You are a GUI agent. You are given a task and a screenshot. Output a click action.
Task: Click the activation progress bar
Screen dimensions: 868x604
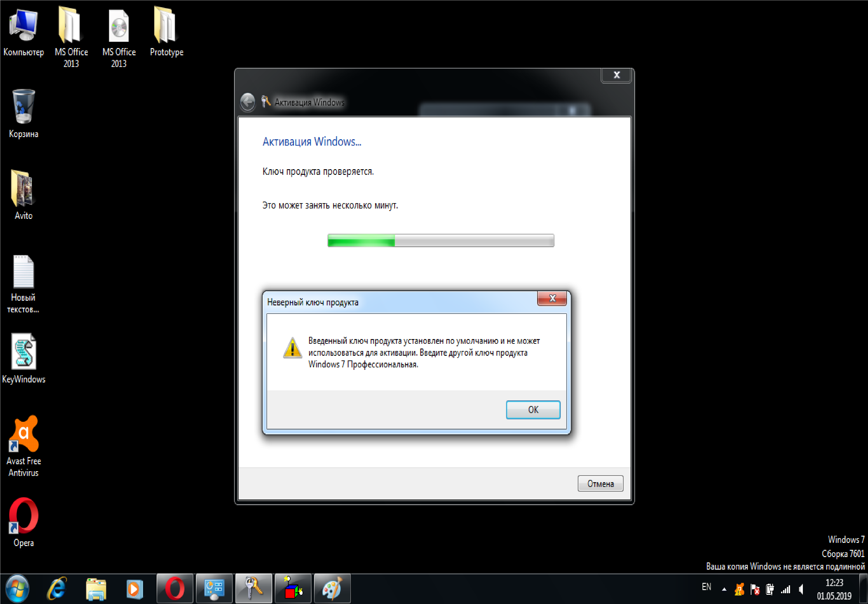tap(441, 240)
